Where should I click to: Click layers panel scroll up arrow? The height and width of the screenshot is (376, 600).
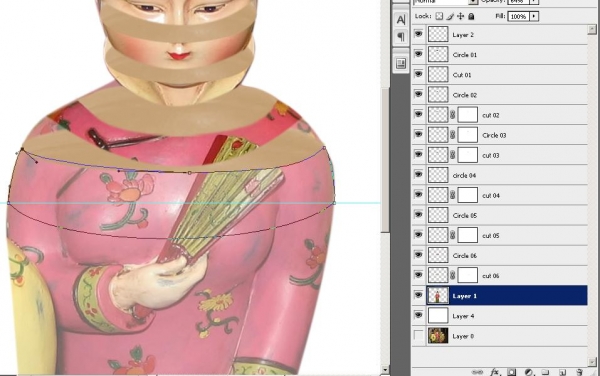point(592,29)
